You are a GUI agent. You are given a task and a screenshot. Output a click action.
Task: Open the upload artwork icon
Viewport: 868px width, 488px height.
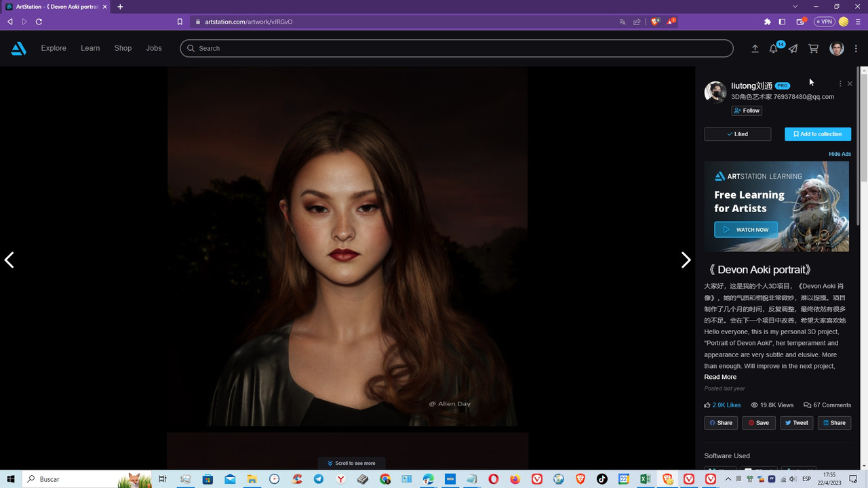[755, 48]
